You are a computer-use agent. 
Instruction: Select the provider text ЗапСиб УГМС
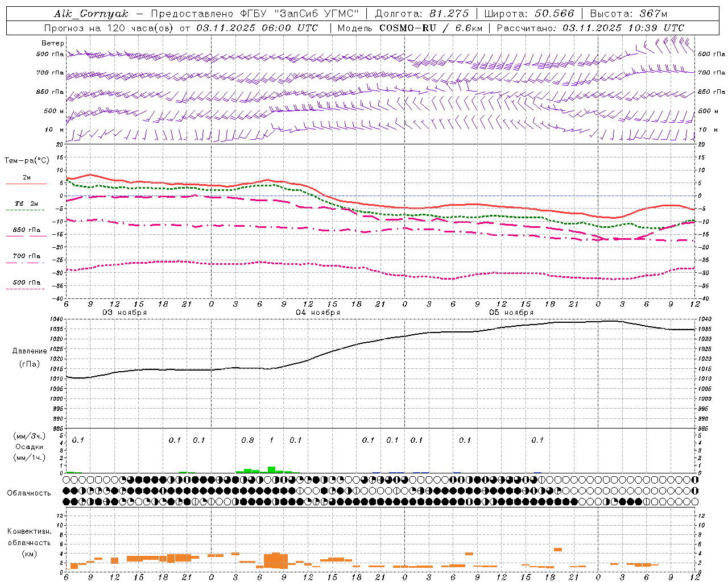point(317,14)
